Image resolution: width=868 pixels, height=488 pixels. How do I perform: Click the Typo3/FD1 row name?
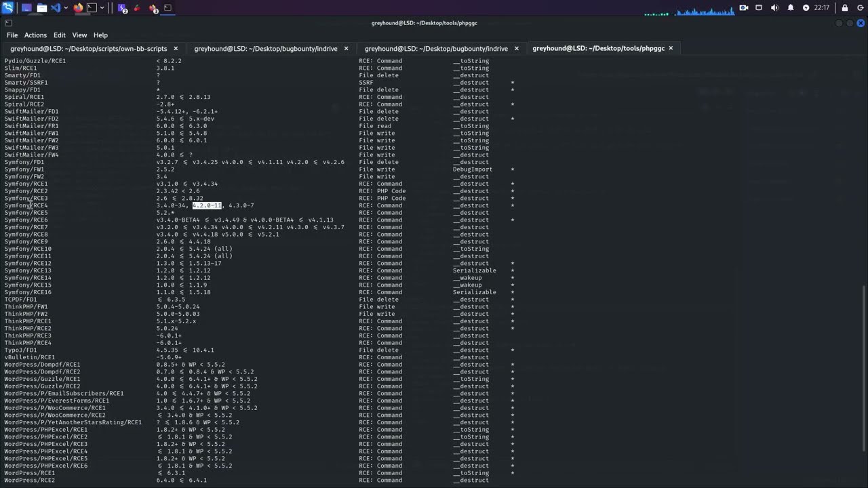click(20, 350)
